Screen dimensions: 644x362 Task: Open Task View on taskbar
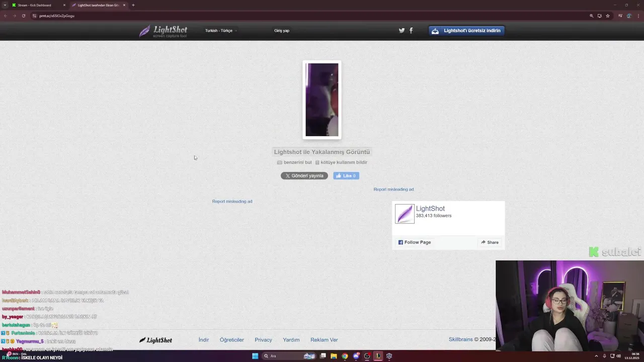click(x=323, y=356)
